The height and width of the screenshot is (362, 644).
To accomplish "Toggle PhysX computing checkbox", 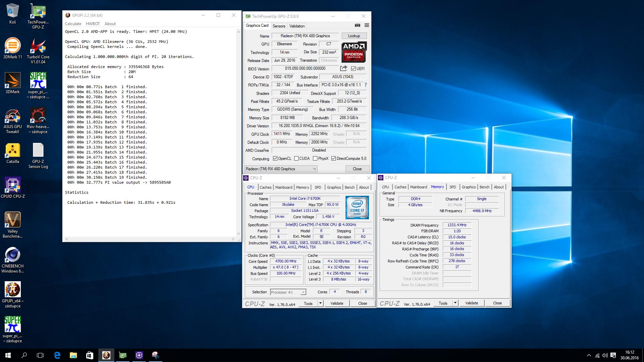I will 315,159.
